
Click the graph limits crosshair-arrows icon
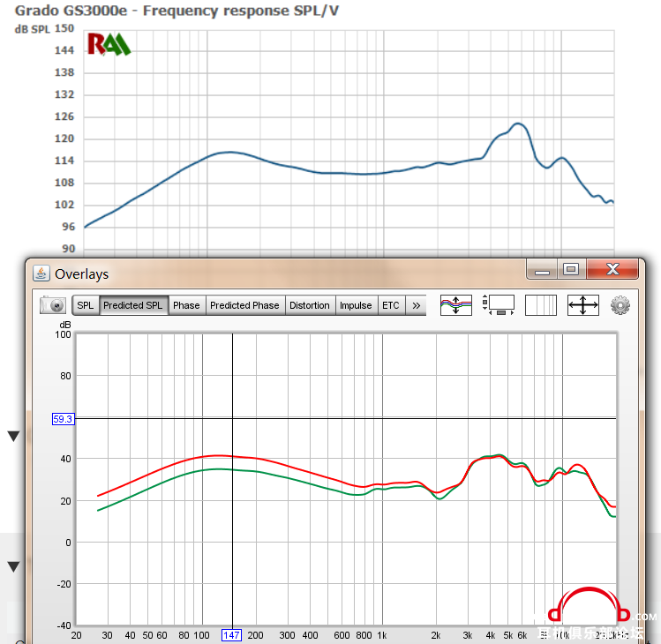[x=583, y=304]
